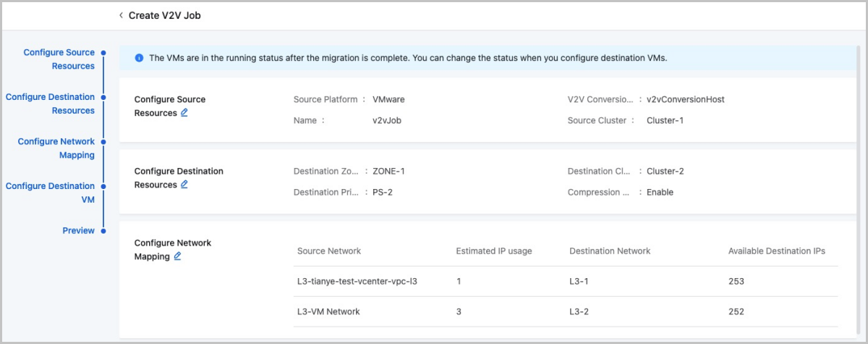The image size is (868, 344).
Task: Click the Available Destination IPs column header
Action: (776, 251)
